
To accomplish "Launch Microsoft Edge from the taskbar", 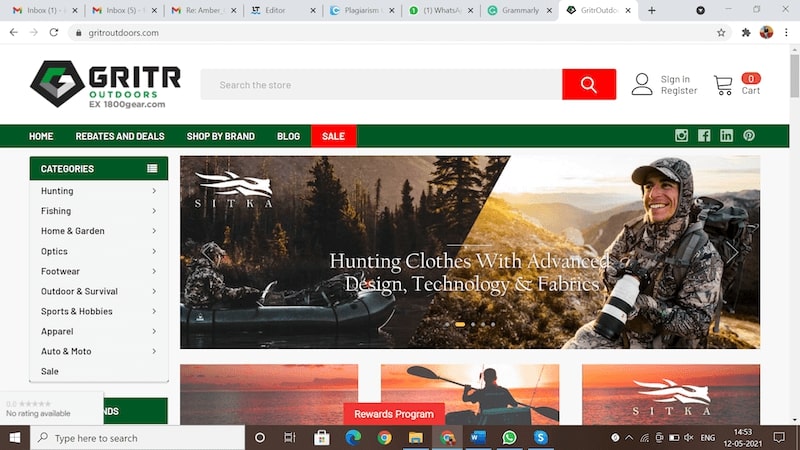I will click(353, 438).
